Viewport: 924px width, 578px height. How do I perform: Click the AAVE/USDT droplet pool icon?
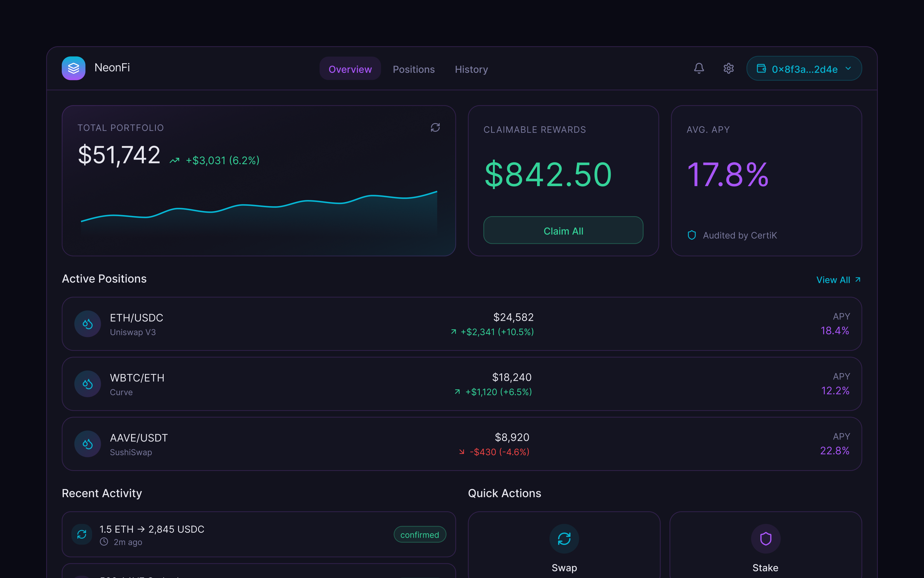87,444
